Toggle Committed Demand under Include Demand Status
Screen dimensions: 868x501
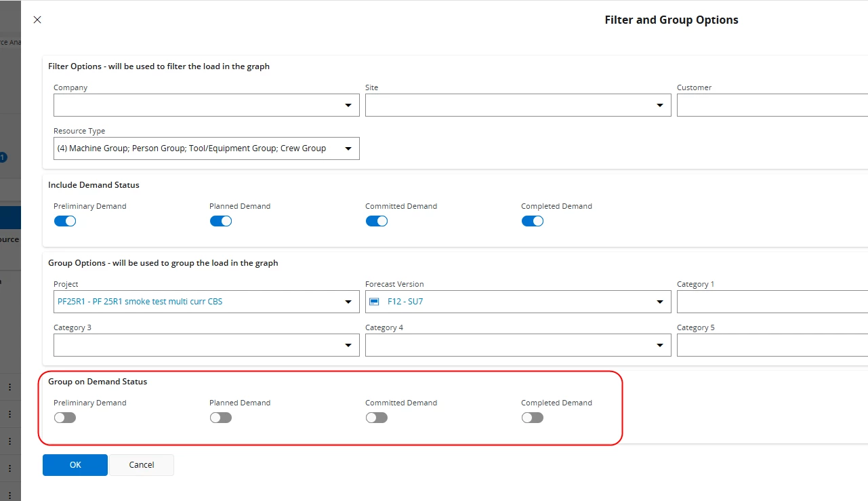tap(377, 221)
